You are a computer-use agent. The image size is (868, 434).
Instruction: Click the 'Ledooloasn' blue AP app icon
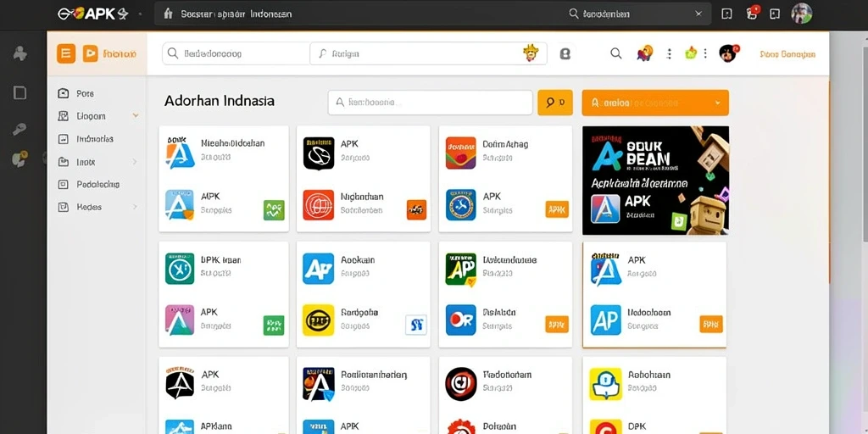605,320
